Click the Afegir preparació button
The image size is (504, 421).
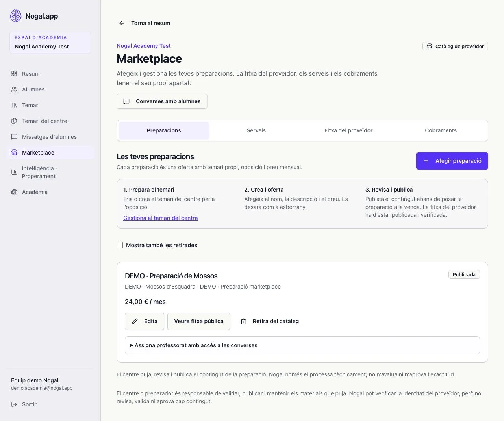[452, 161]
